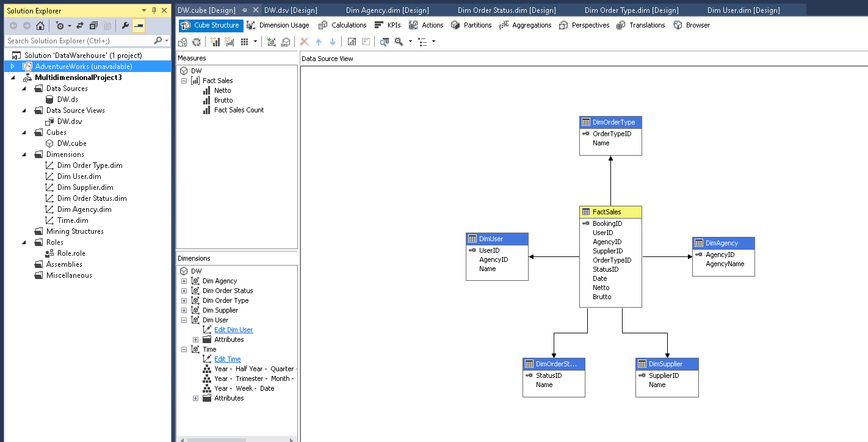
Task: Select Dim Supplier.dim in Solution Explorer
Action: pyautogui.click(x=85, y=187)
